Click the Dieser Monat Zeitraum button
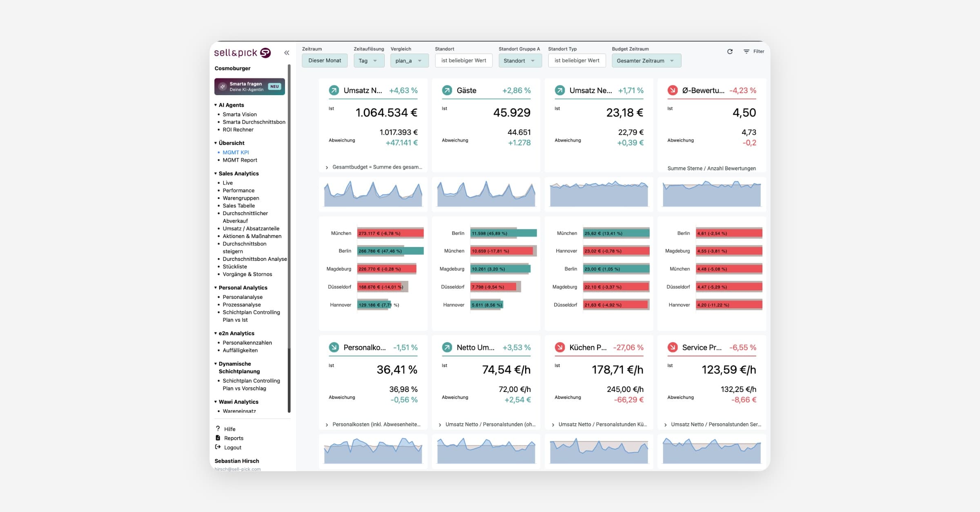 tap(325, 60)
